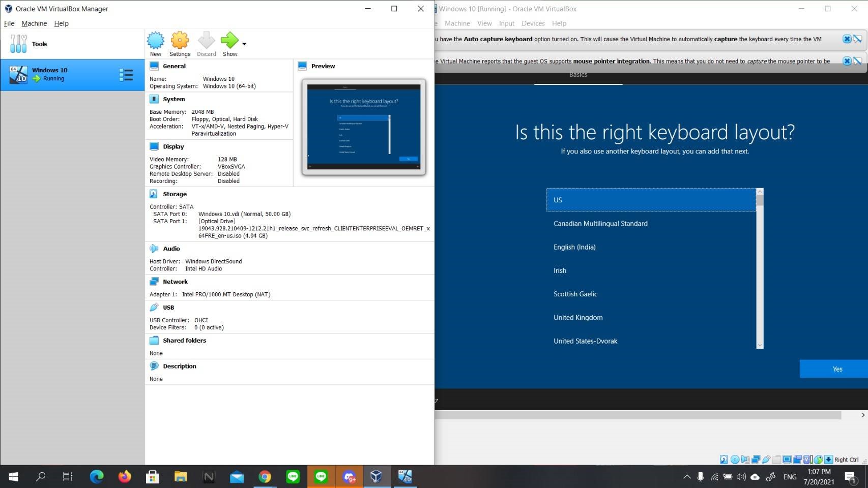The width and height of the screenshot is (868, 488).
Task: Expand the Show button dropdown arrow
Action: 244,44
